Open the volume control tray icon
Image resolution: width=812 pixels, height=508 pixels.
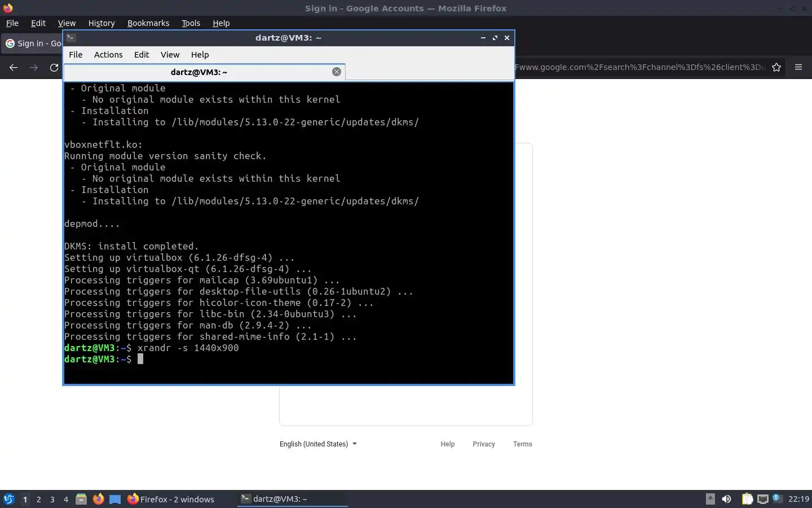tap(726, 499)
